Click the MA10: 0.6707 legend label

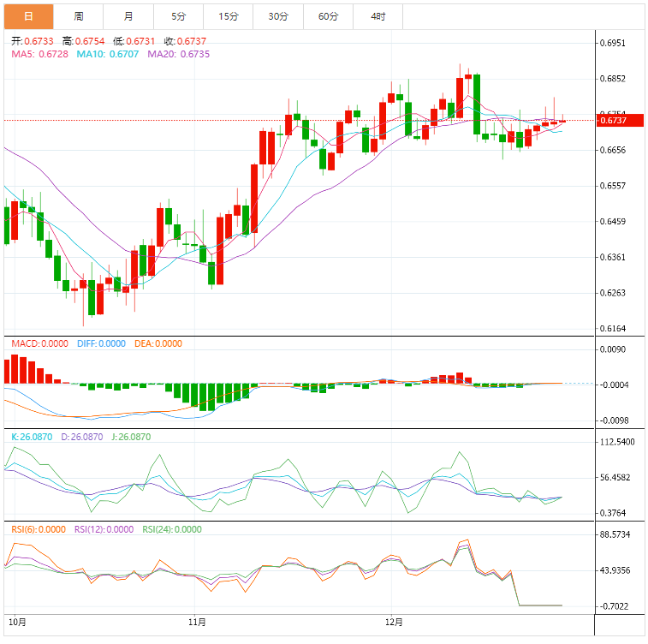[x=108, y=54]
